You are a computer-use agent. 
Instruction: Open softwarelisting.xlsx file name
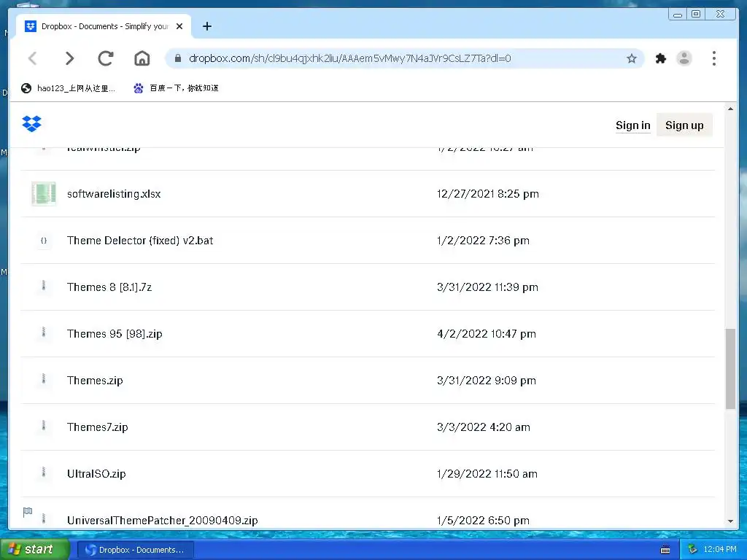point(114,194)
